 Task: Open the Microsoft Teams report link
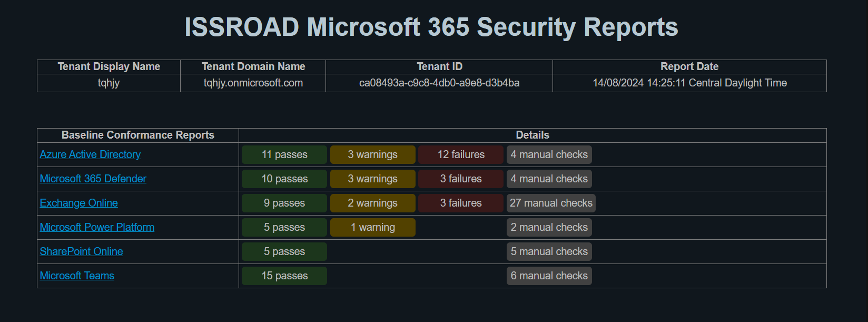[x=77, y=276]
